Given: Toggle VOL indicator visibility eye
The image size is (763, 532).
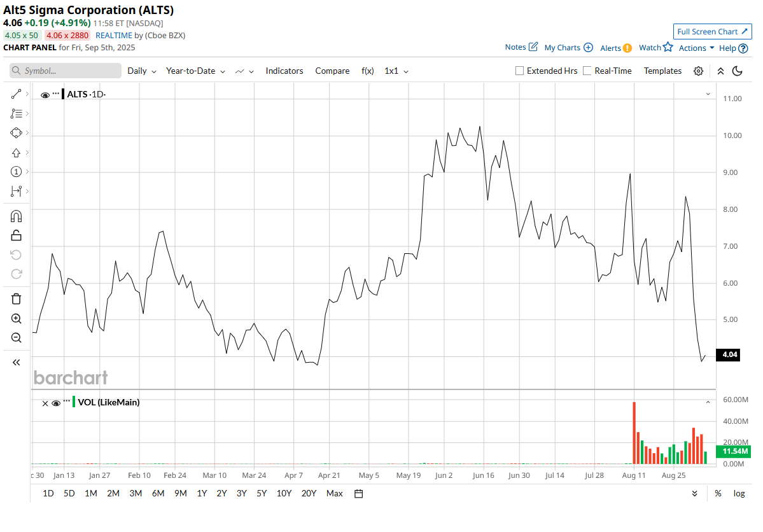Looking at the screenshot, I should [x=56, y=403].
